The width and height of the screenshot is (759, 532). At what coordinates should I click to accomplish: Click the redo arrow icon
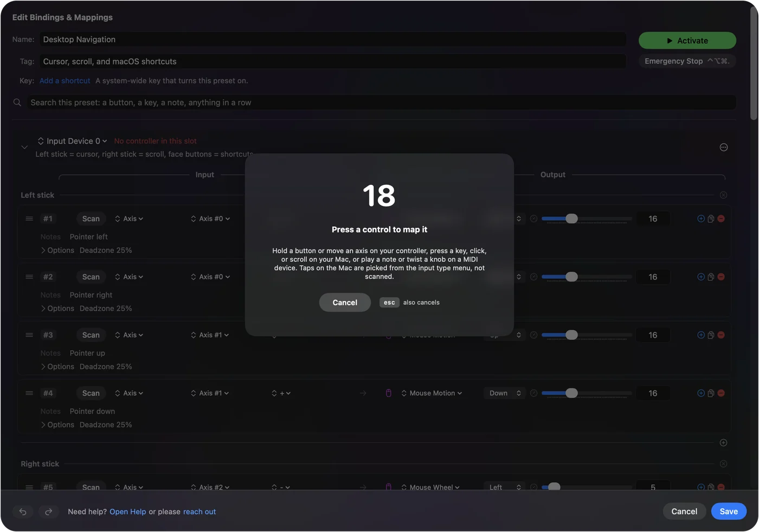48,511
